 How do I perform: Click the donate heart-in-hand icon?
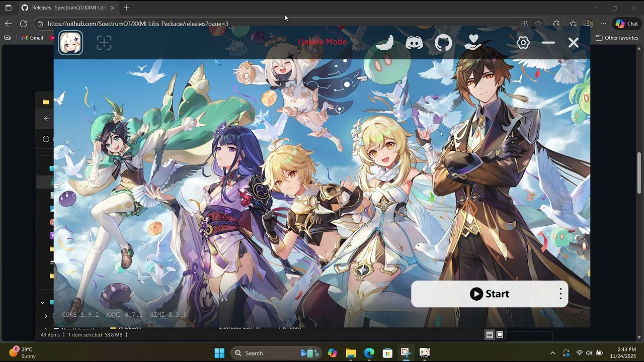(472, 43)
